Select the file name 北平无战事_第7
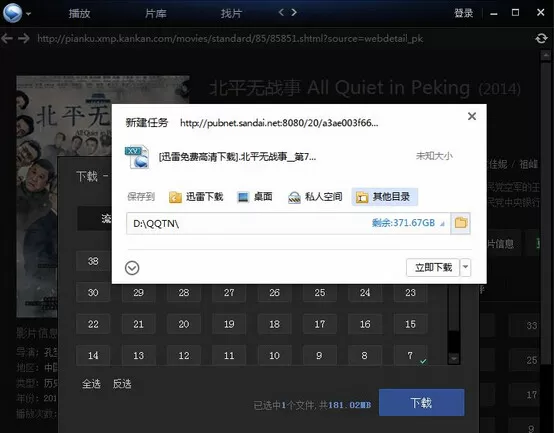 (237, 156)
